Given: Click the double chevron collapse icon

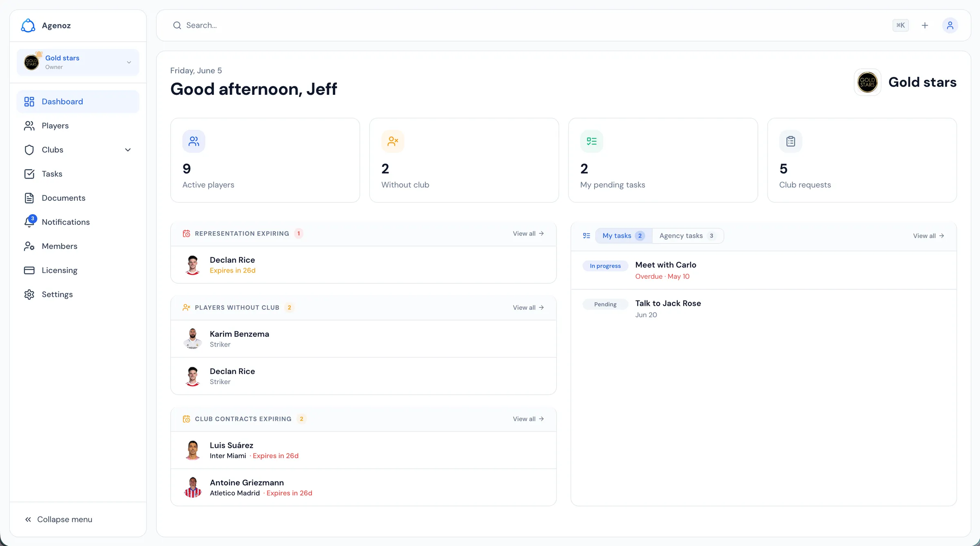Looking at the screenshot, I should tap(28, 519).
